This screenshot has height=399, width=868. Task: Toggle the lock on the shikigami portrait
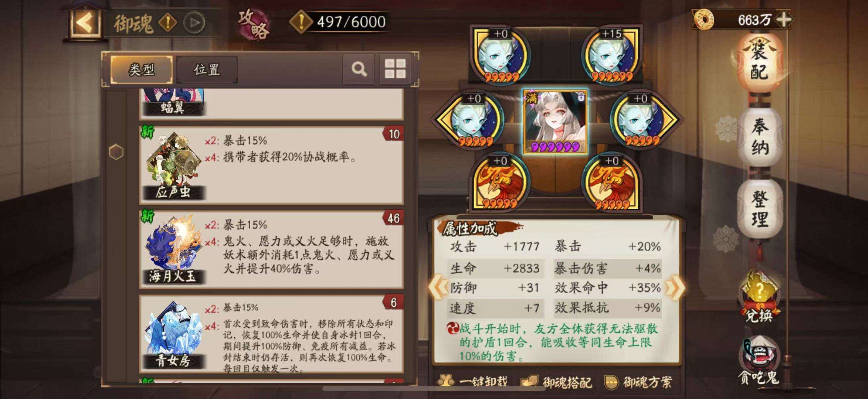(x=581, y=97)
